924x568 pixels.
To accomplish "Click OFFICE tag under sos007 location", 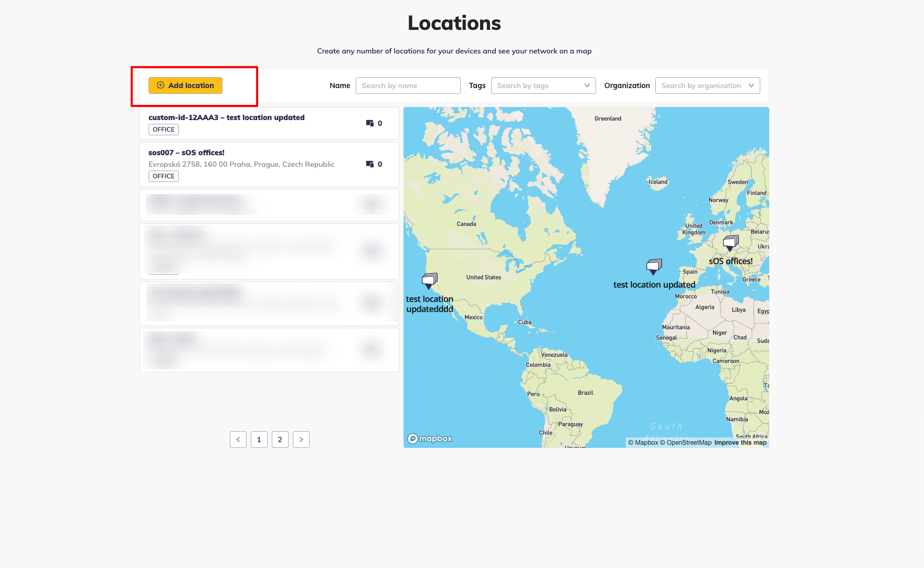I will [164, 176].
